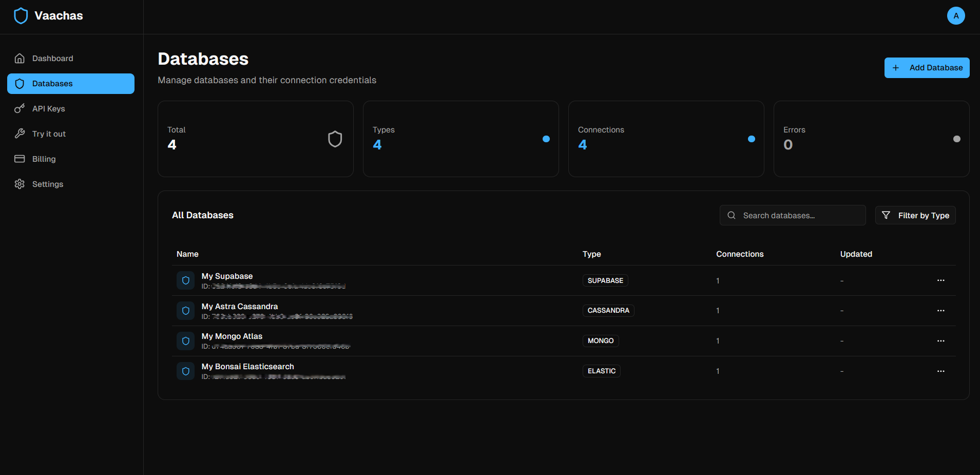Select the Try it out wrench icon

pyautogui.click(x=20, y=134)
